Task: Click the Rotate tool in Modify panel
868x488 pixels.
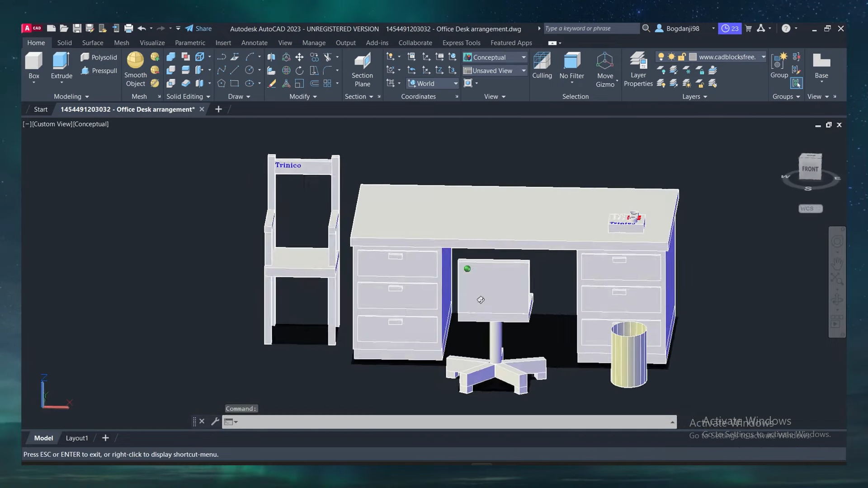Action: pos(299,70)
